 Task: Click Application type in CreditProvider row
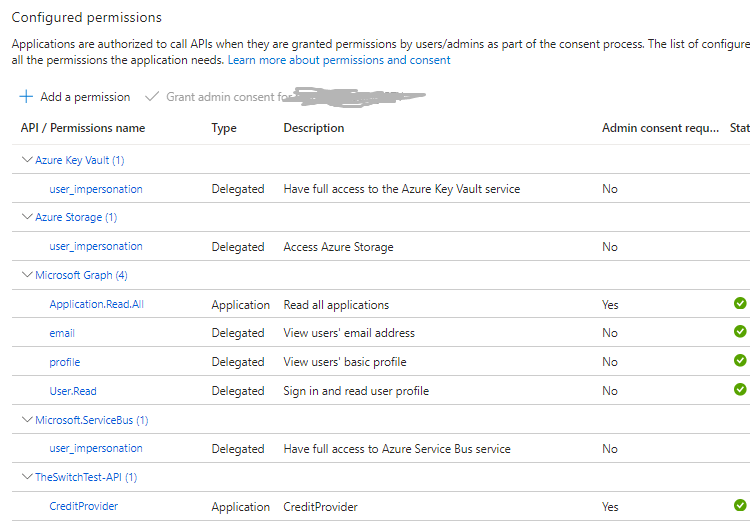click(x=241, y=507)
